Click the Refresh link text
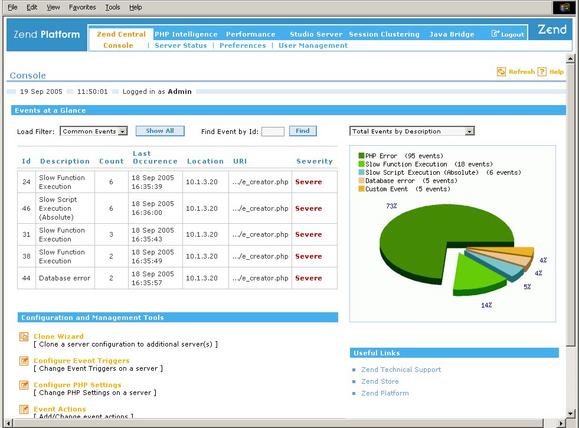 tap(521, 72)
